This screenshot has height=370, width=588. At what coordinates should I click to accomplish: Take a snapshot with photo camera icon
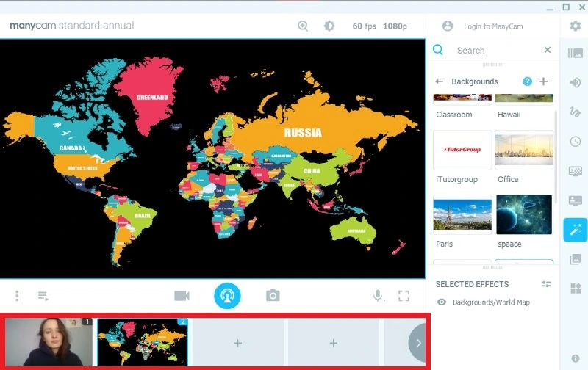(273, 296)
